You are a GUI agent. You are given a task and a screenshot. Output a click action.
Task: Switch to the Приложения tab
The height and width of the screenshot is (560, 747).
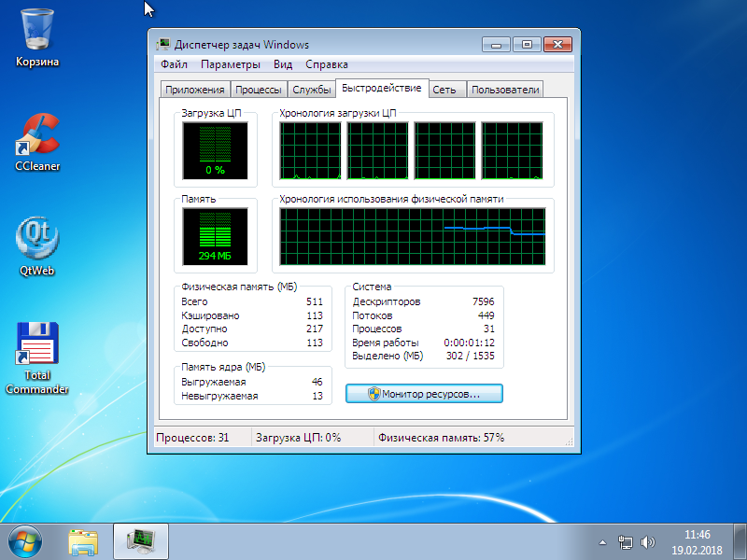(194, 90)
